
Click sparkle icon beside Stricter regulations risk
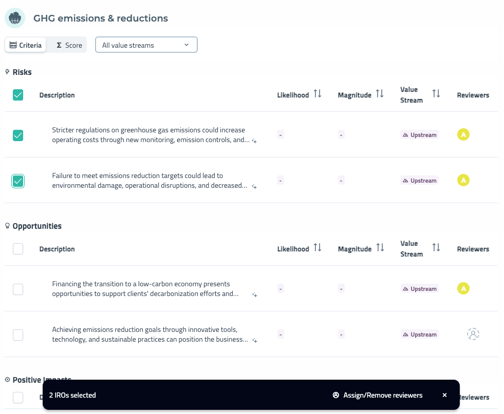[254, 141]
